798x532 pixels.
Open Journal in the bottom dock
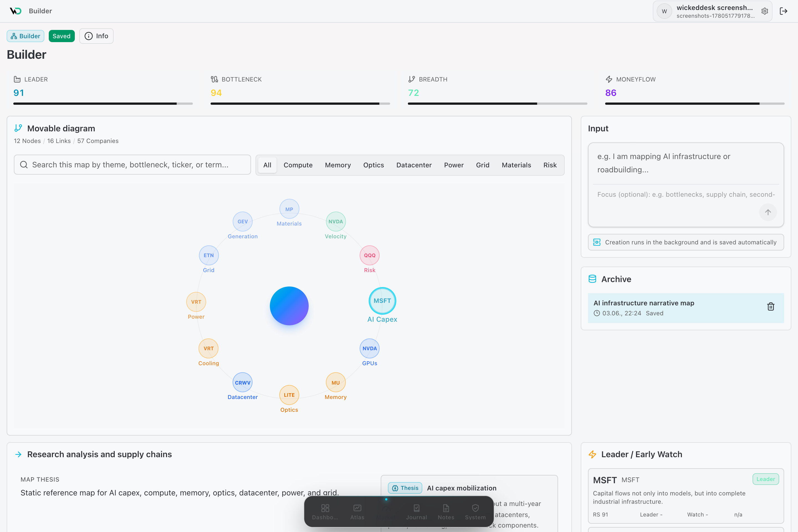coord(416,512)
